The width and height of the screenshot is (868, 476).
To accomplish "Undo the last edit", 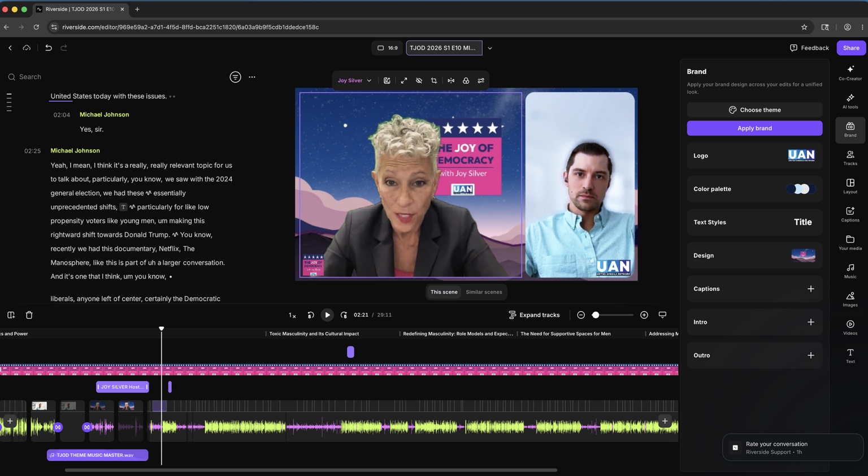I will [49, 48].
